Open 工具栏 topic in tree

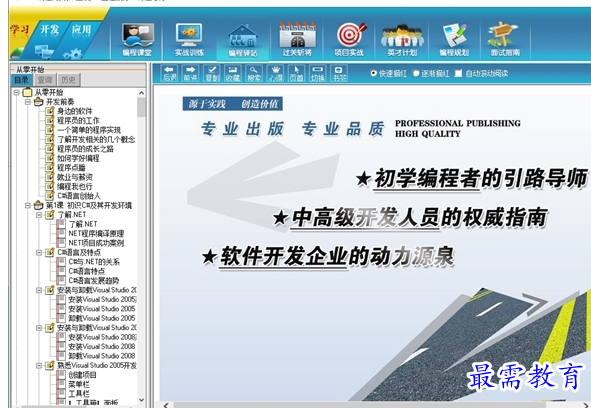[79, 393]
